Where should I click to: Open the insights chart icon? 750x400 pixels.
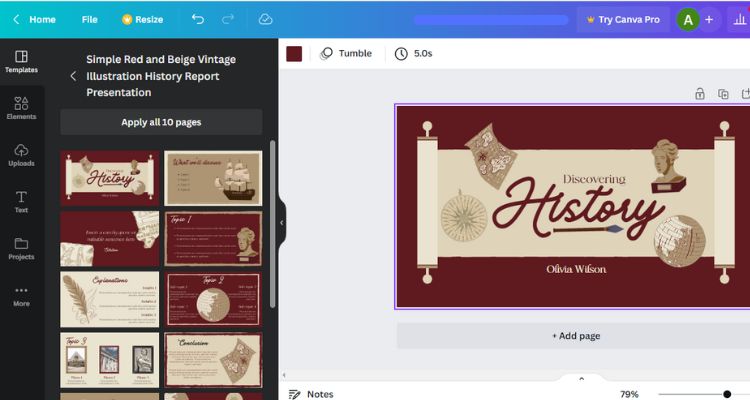pyautogui.click(x=739, y=20)
